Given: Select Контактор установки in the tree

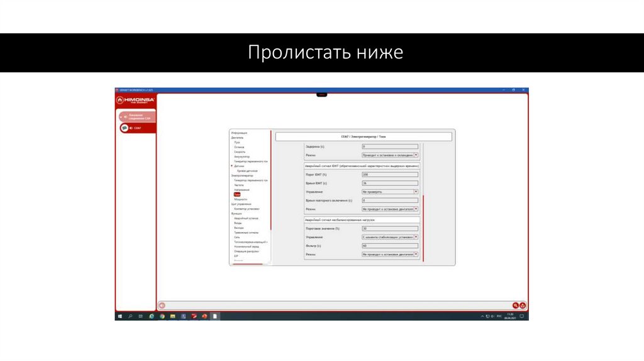Looking at the screenshot, I should 247,209.
